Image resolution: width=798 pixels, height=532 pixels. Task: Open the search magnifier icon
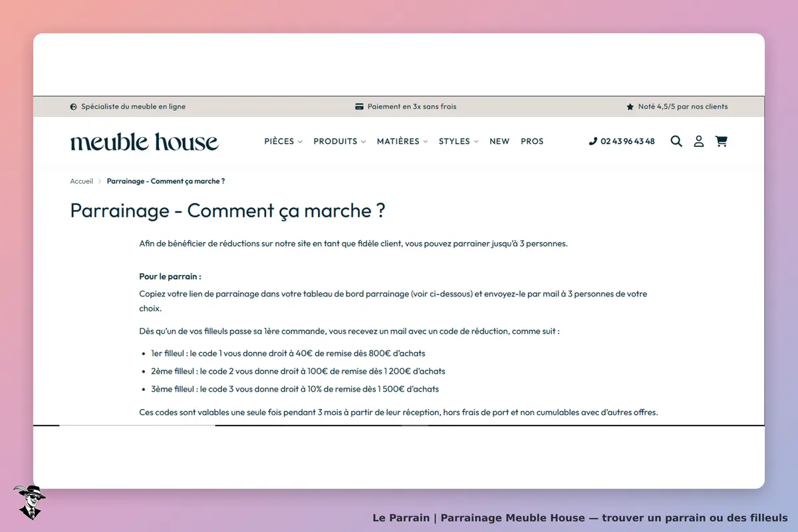(x=676, y=141)
